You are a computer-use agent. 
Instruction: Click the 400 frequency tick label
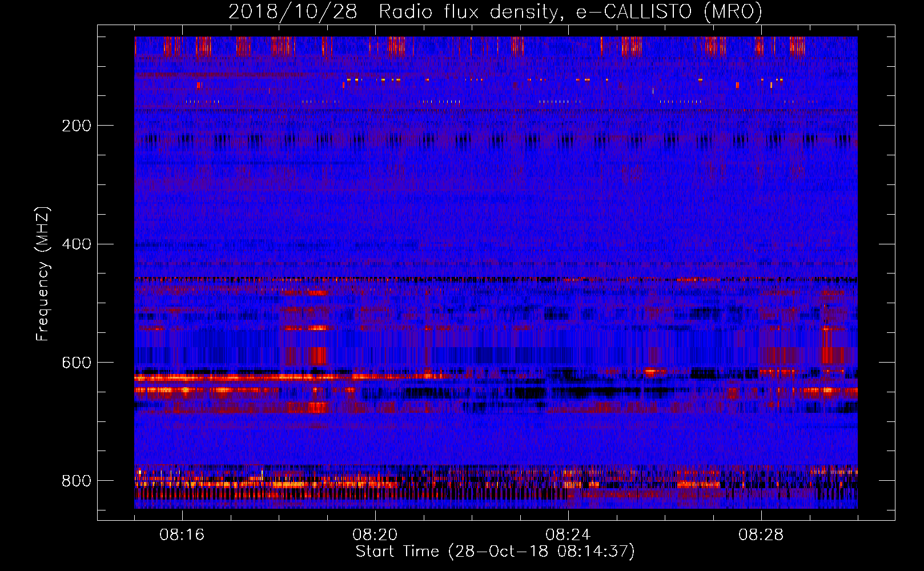[x=77, y=244]
